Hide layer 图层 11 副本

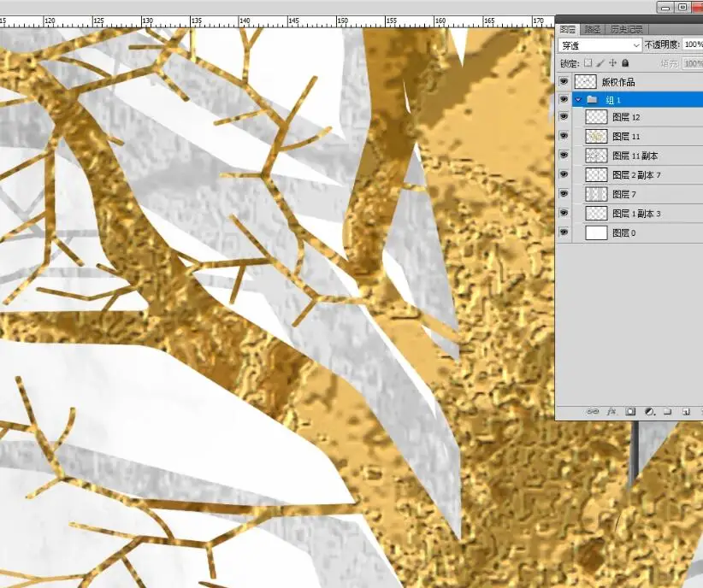[x=564, y=155]
